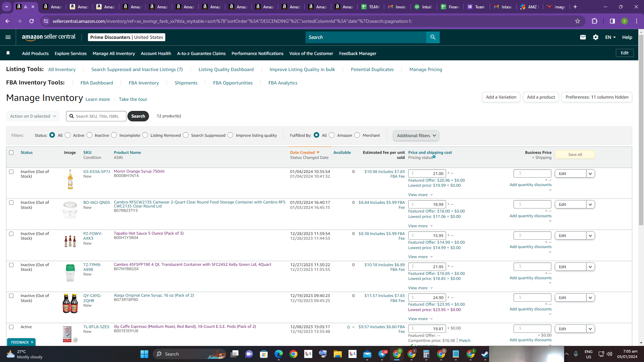Open the Windows Start button
The height and width of the screenshot is (362, 644).
144,354
